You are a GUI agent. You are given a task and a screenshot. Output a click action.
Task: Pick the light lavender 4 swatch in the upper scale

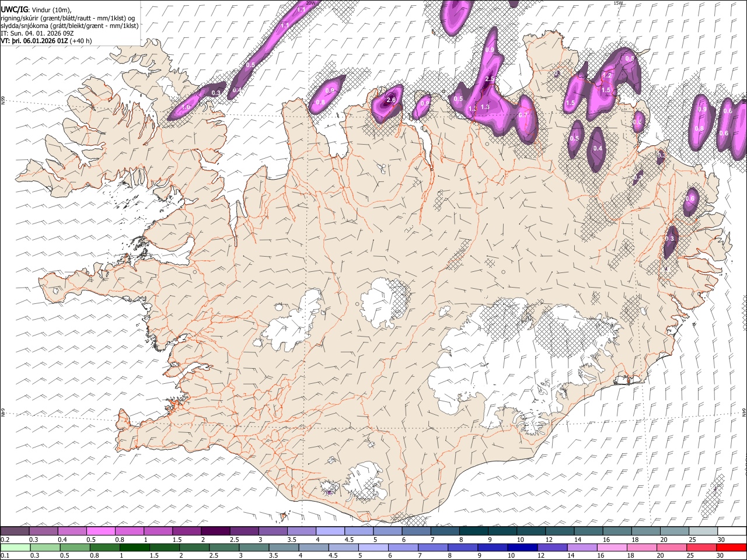330,531
